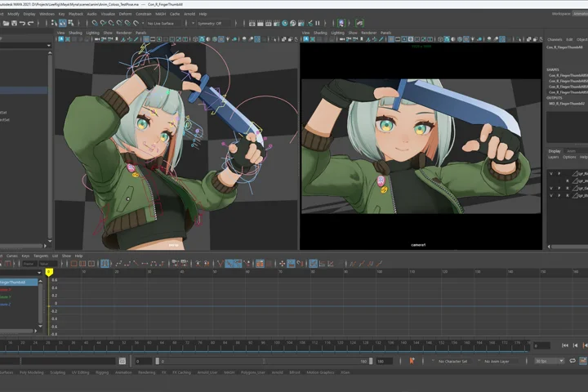Image resolution: width=588 pixels, height=392 pixels.
Task: Click the Stepped tangents icon
Action: [153, 264]
